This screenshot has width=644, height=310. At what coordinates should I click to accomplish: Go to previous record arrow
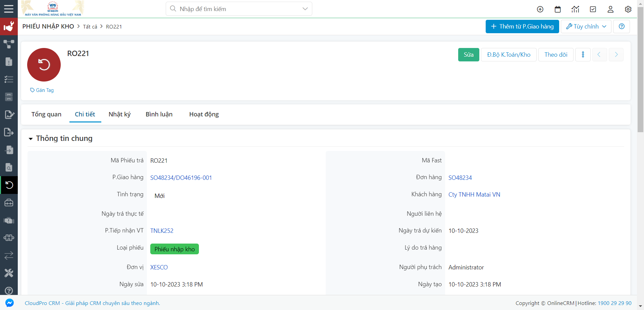pos(599,55)
